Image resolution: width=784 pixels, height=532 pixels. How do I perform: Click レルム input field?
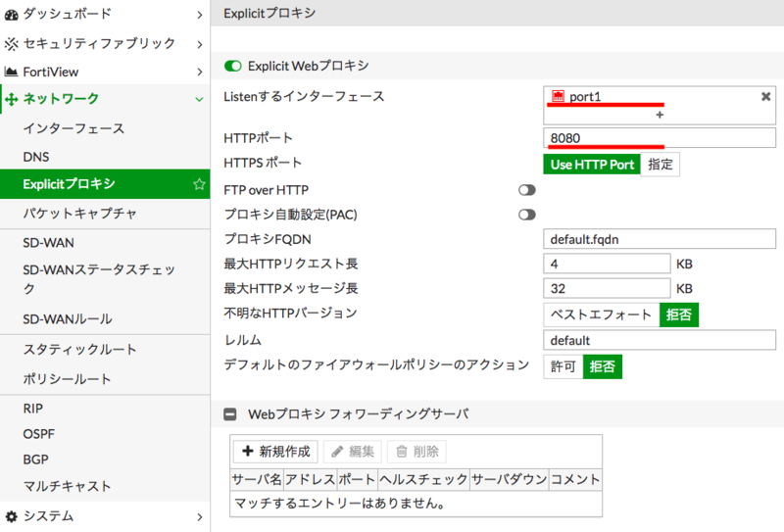(x=660, y=340)
